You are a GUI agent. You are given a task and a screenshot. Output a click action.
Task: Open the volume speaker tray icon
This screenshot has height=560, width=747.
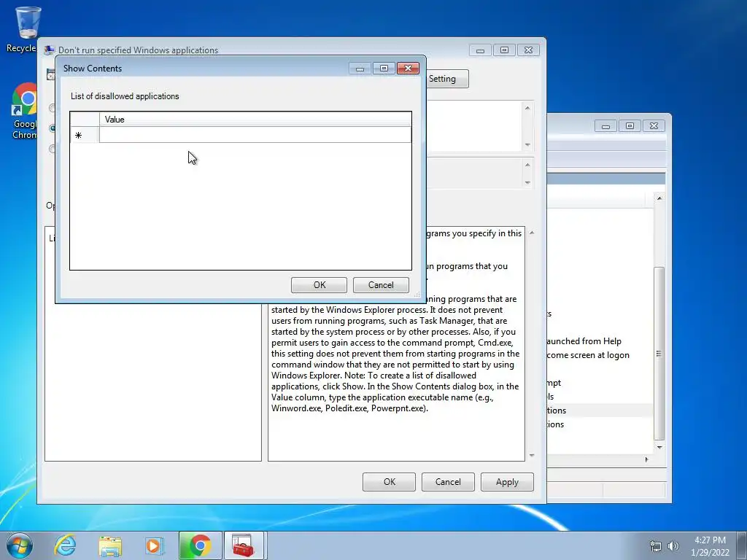(x=673, y=546)
